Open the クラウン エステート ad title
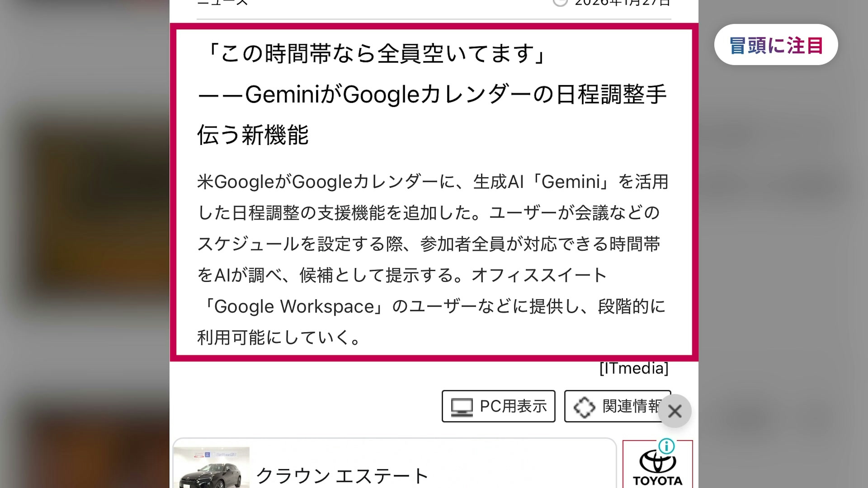The image size is (868, 488). pyautogui.click(x=342, y=476)
